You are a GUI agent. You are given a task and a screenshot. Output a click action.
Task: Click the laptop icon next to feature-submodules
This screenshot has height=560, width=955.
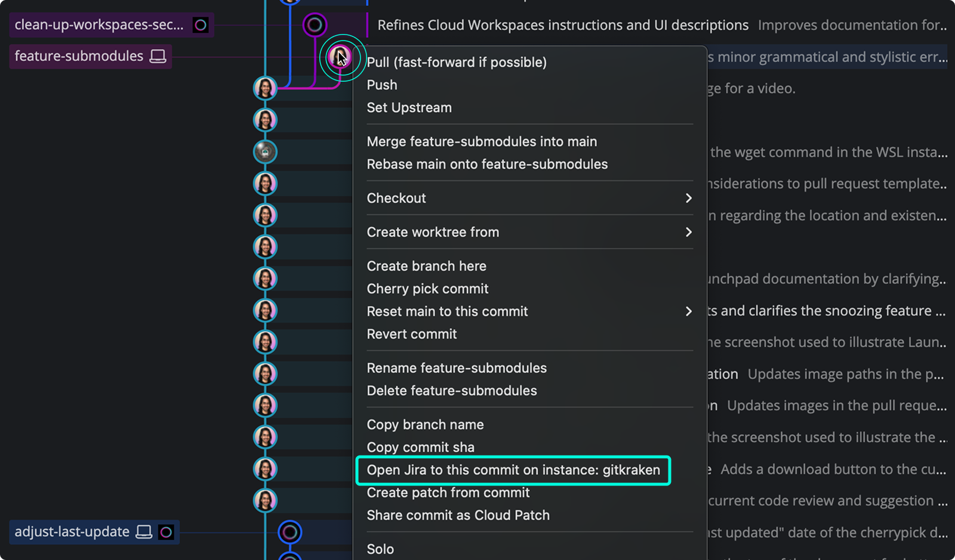pyautogui.click(x=157, y=55)
